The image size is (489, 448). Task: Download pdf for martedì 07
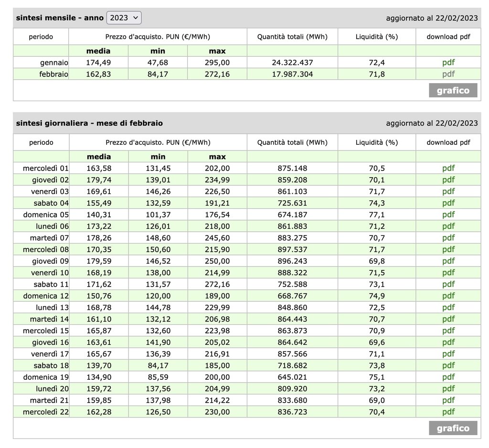pos(448,238)
